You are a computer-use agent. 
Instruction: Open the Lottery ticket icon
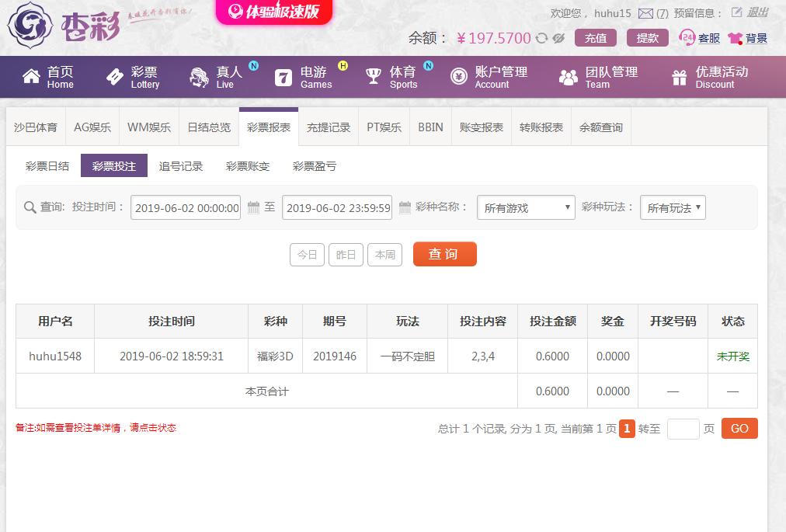(x=115, y=77)
